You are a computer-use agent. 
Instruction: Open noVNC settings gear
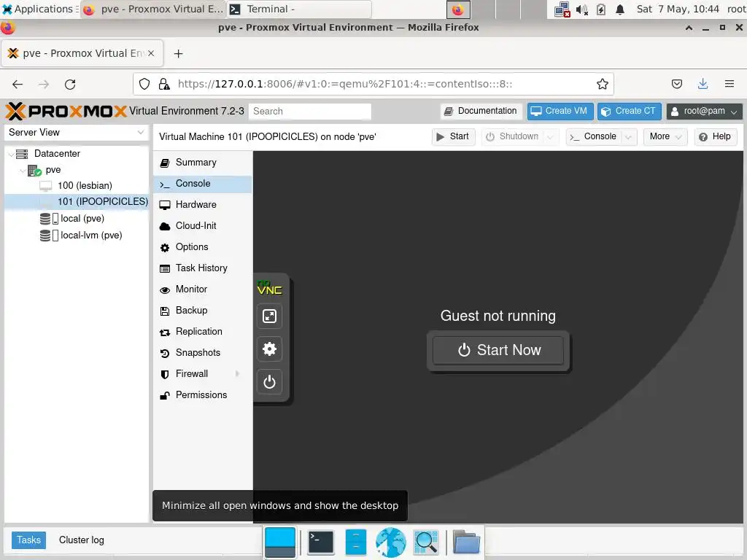click(270, 349)
